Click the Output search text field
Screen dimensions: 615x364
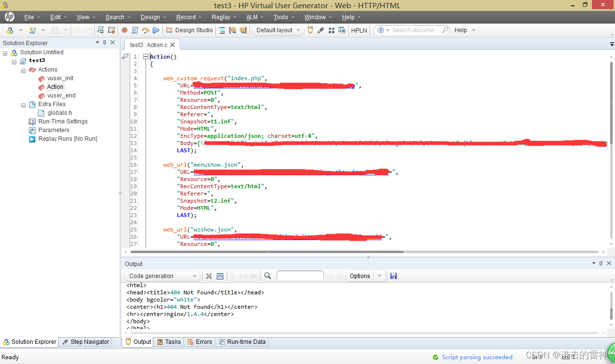pos(300,276)
